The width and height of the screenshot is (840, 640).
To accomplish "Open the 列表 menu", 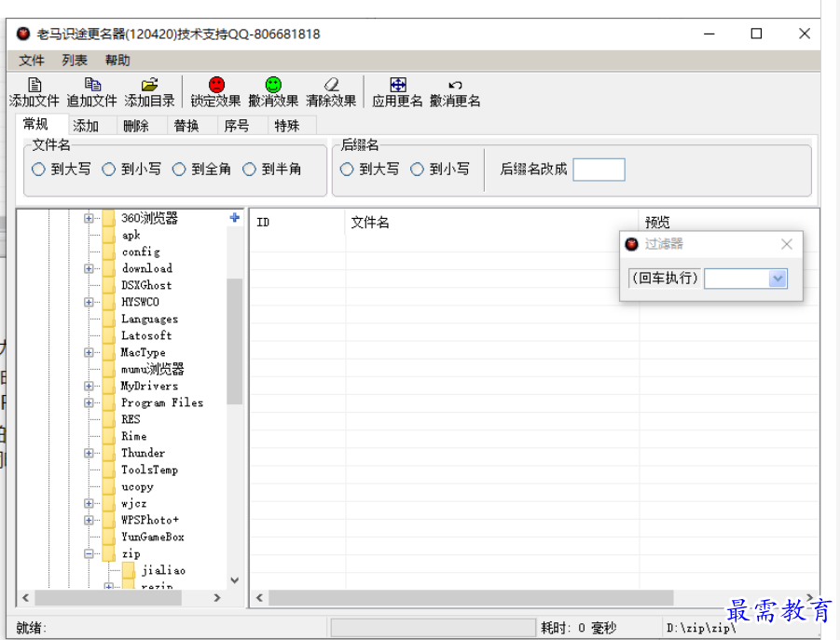I will tap(75, 61).
